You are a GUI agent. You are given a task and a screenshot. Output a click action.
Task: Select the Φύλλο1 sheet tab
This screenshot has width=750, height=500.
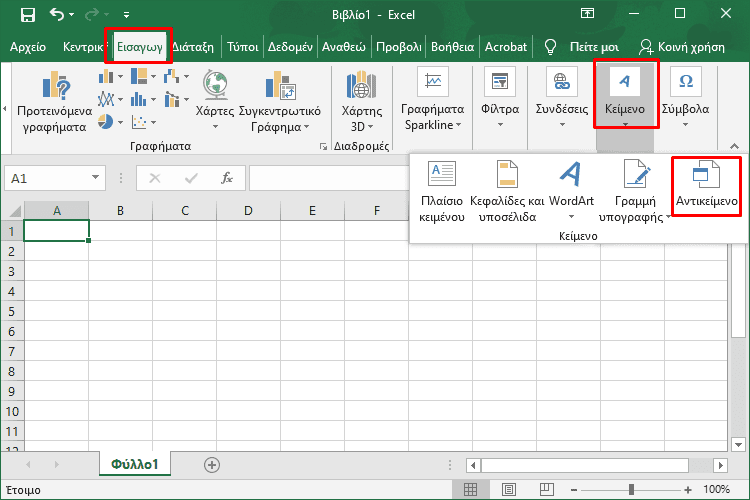pyautogui.click(x=134, y=464)
